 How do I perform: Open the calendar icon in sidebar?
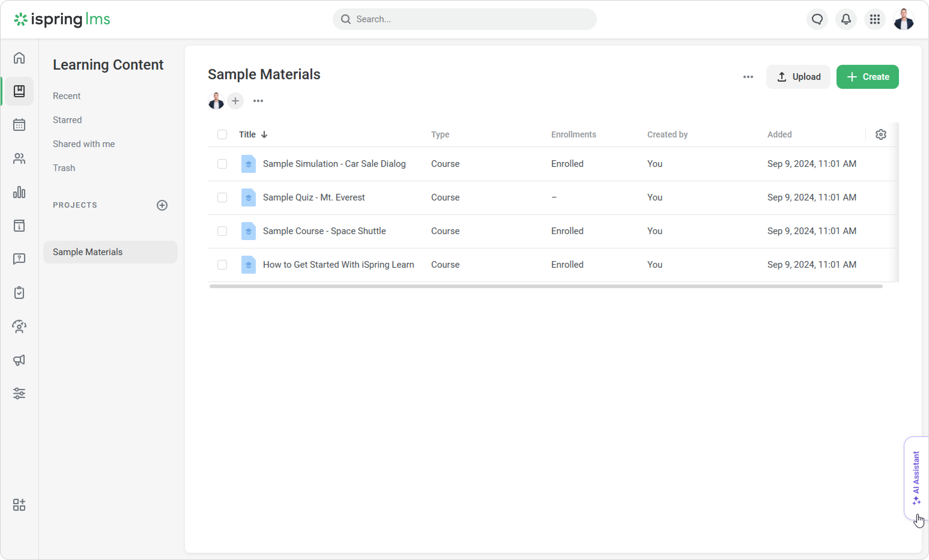19,125
